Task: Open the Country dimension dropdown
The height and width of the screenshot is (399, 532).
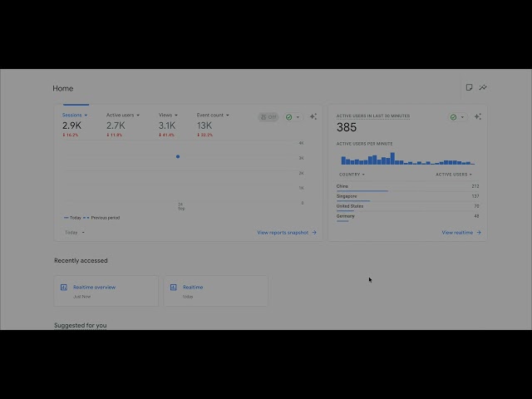Action: pos(352,175)
